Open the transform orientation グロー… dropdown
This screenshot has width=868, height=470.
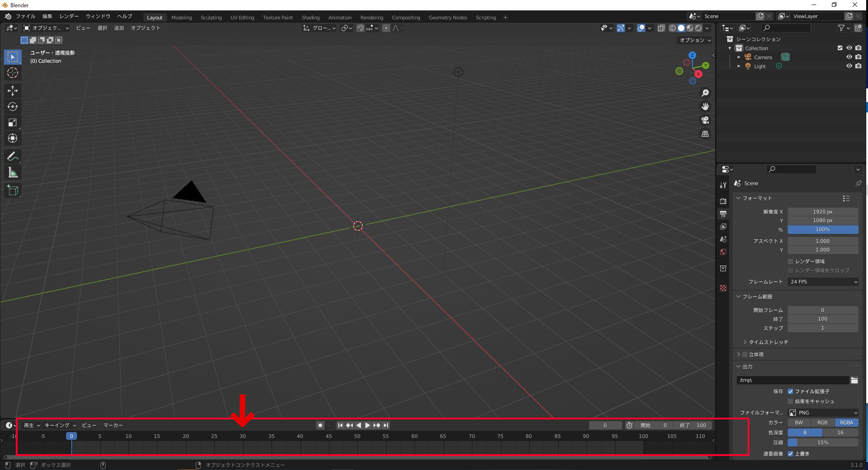[x=319, y=28]
